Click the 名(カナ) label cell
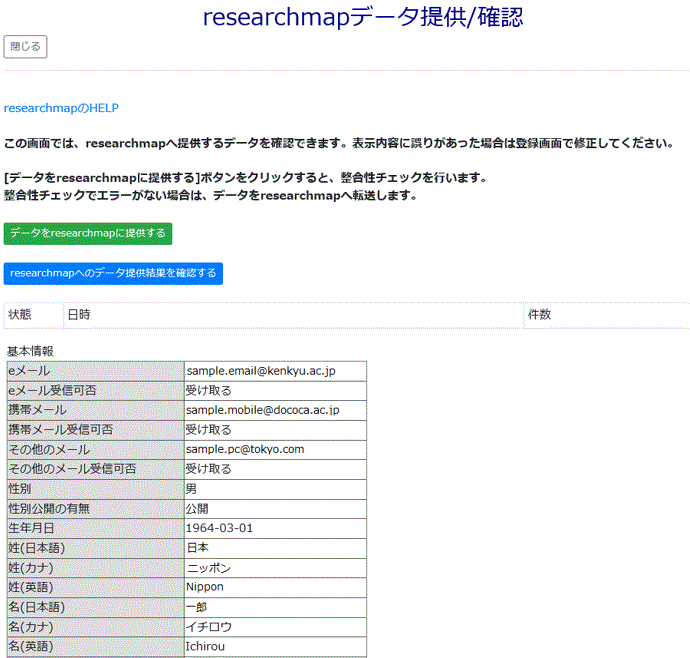690x658 pixels. (95, 627)
